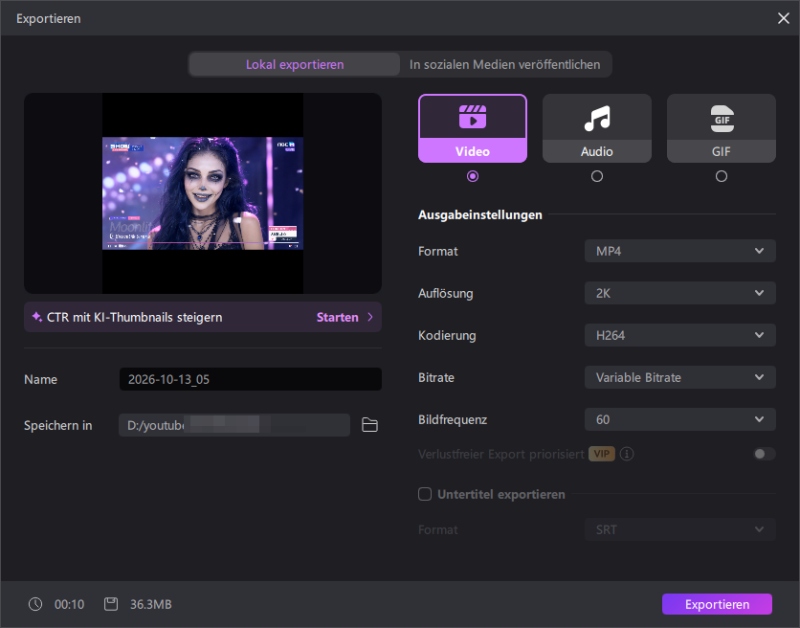Click Starten for KI-Thumbnails
The width and height of the screenshot is (800, 628).
coord(337,317)
